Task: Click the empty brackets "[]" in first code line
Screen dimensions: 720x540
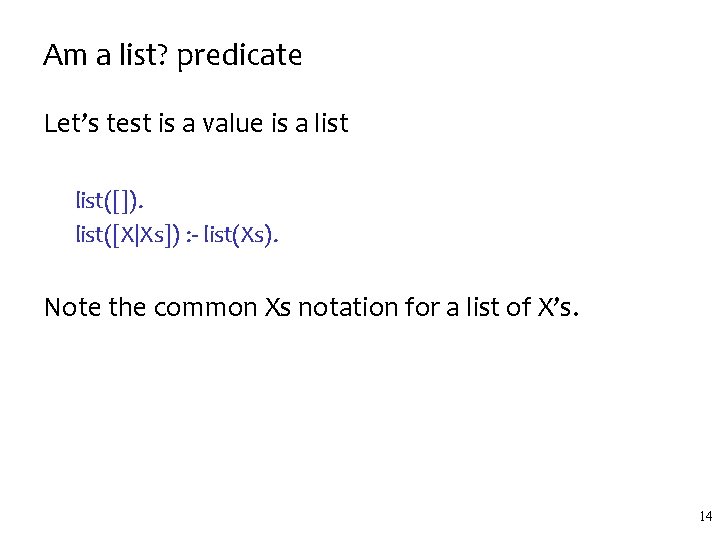Action: (x=122, y=204)
